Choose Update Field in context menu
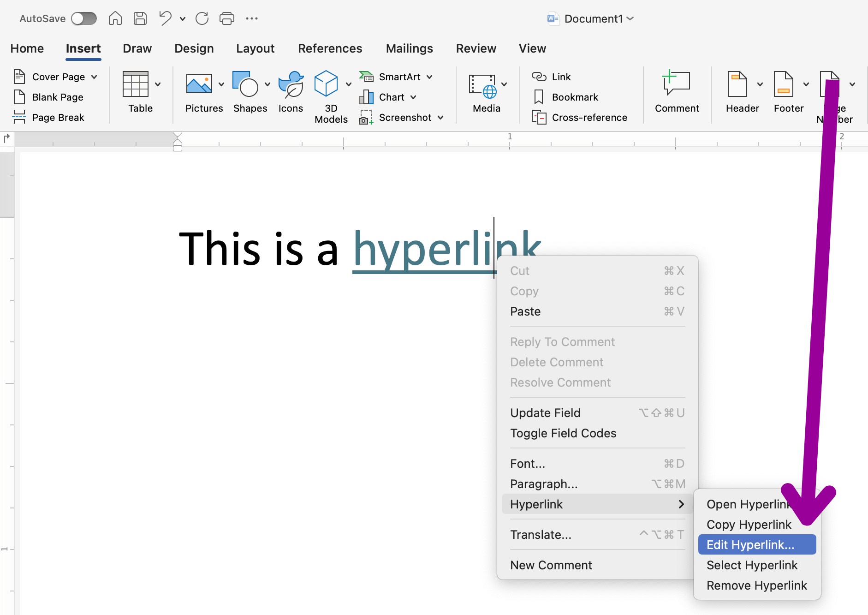 597,413
